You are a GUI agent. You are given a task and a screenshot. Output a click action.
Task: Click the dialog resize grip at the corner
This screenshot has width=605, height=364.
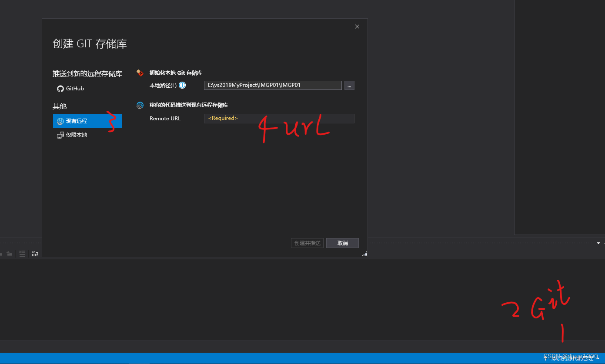pyautogui.click(x=365, y=254)
